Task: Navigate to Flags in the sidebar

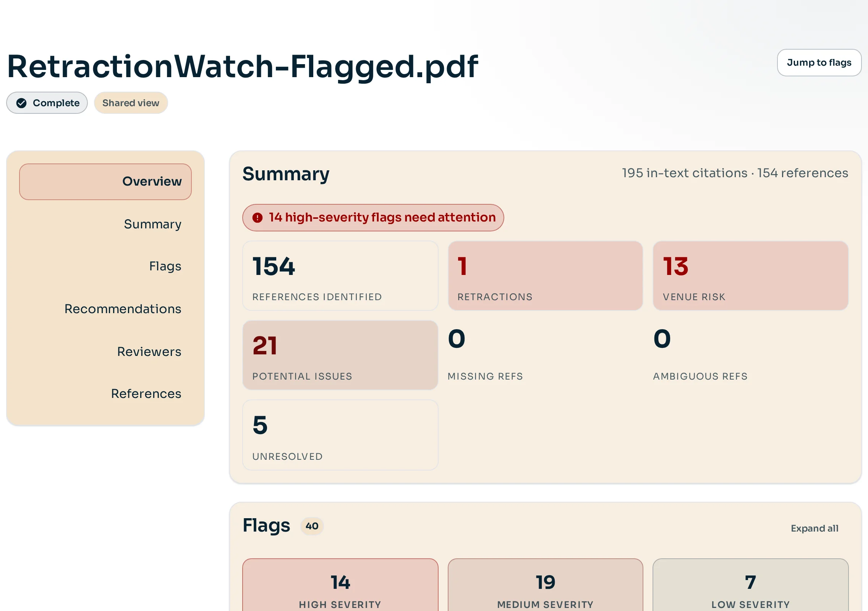Action: [x=165, y=266]
